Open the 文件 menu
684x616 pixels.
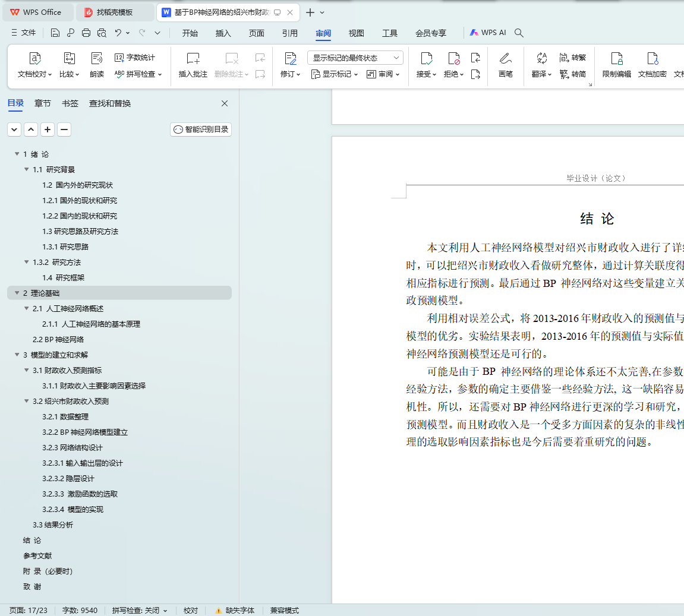click(x=24, y=33)
